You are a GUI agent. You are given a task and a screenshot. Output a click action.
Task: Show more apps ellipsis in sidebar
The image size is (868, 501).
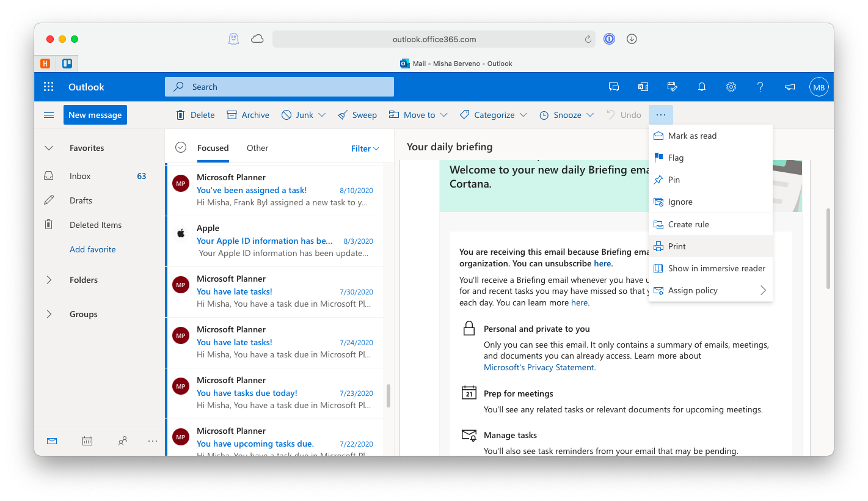(x=153, y=441)
